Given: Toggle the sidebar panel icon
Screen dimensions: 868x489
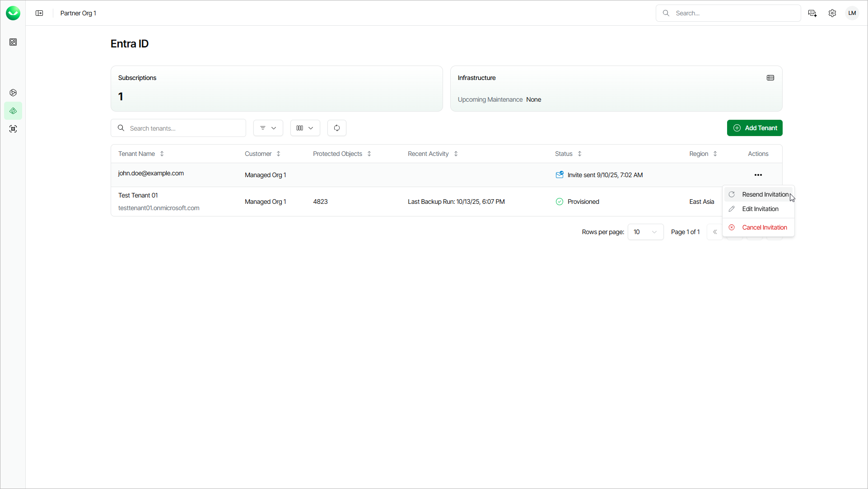Looking at the screenshot, I should pos(39,13).
